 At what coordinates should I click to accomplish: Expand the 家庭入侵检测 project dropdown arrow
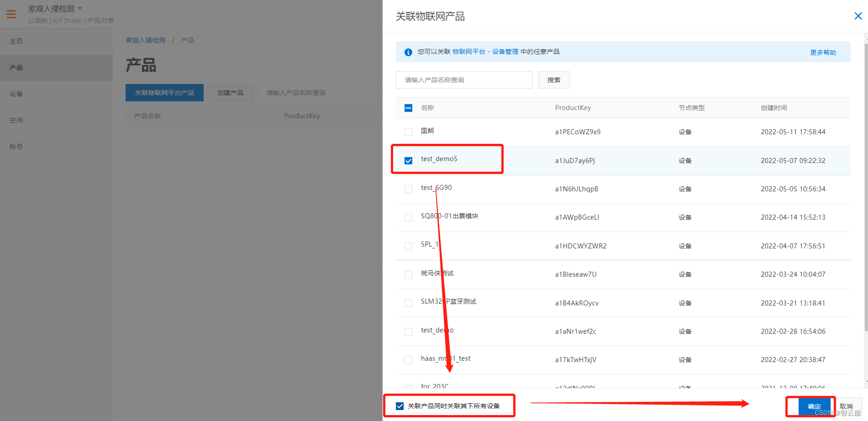pos(80,8)
